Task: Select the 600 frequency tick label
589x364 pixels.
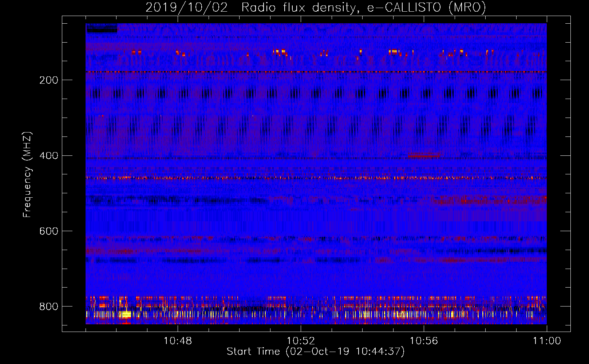Action: click(49, 232)
